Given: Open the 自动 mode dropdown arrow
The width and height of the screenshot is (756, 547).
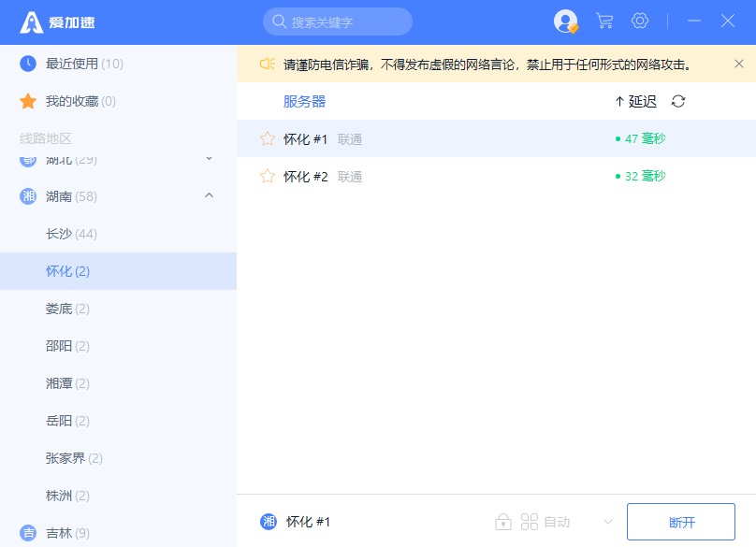Looking at the screenshot, I should point(608,522).
